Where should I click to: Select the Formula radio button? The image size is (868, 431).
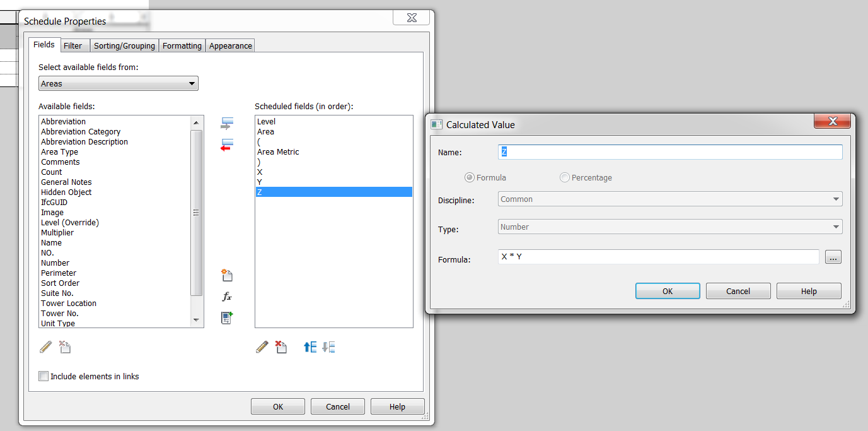pyautogui.click(x=469, y=178)
